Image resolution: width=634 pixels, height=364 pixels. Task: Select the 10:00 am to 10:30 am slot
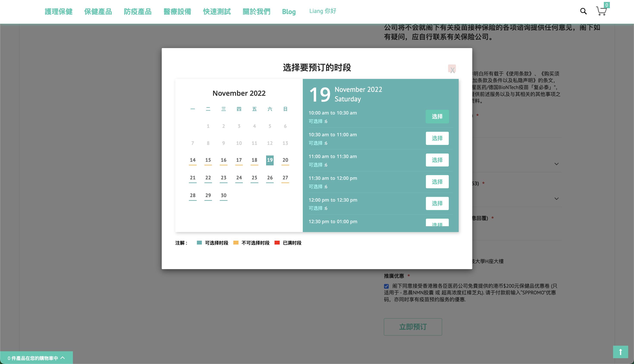coord(437,116)
